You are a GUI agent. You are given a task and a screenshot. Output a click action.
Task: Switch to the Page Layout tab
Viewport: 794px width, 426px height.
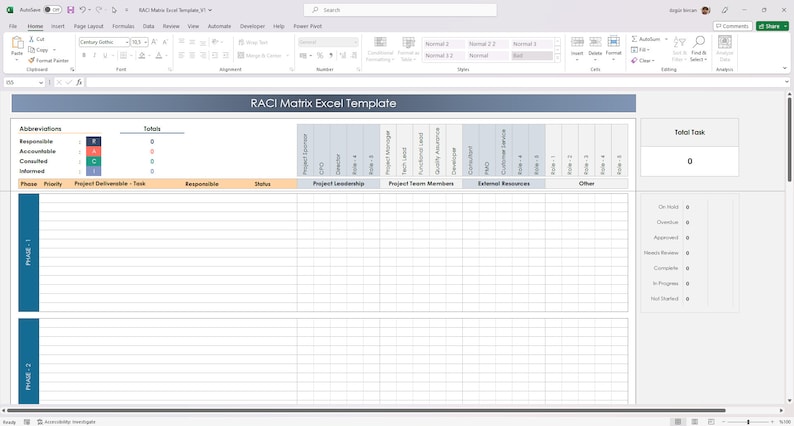click(89, 26)
